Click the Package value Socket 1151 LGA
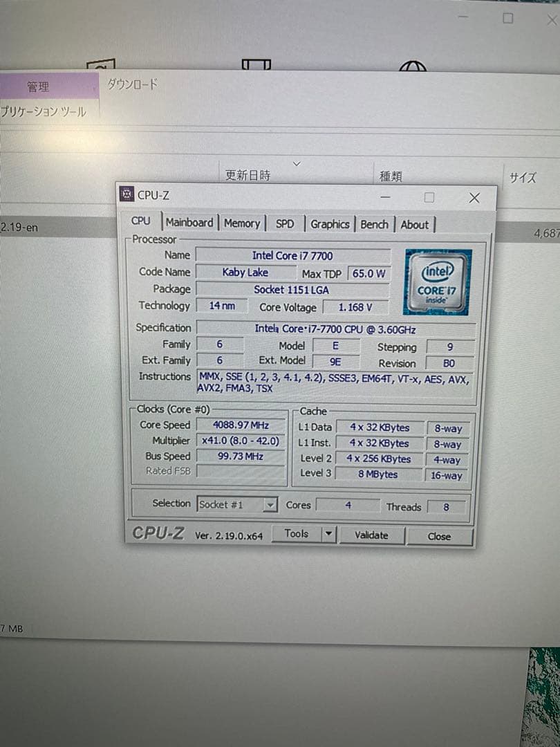560x747 pixels. 292,290
